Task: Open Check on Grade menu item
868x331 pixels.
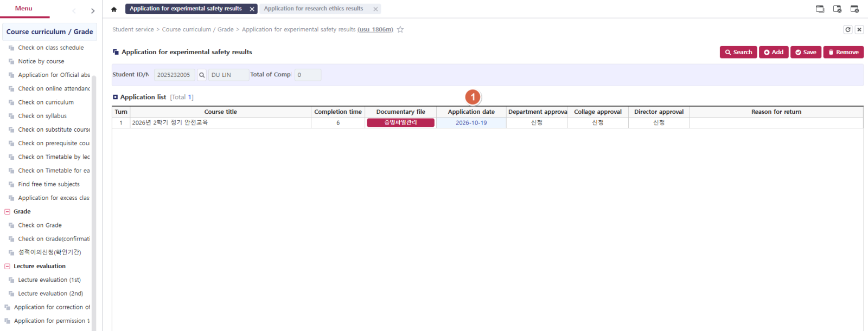Action: (x=40, y=225)
